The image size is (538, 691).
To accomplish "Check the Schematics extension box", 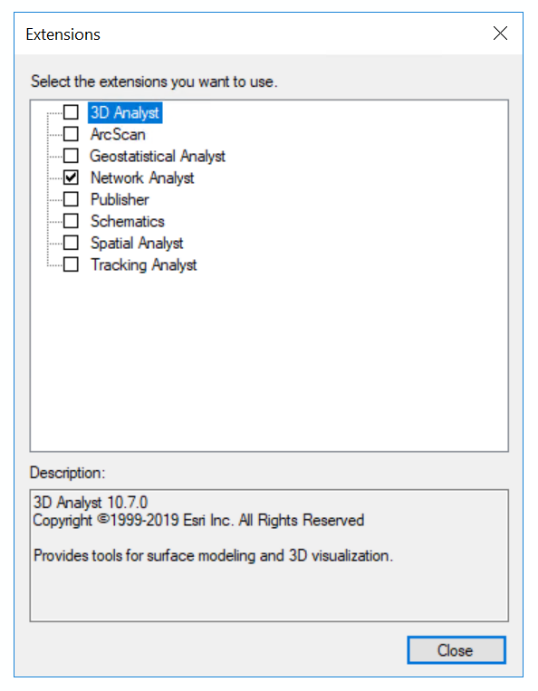I will click(x=70, y=221).
